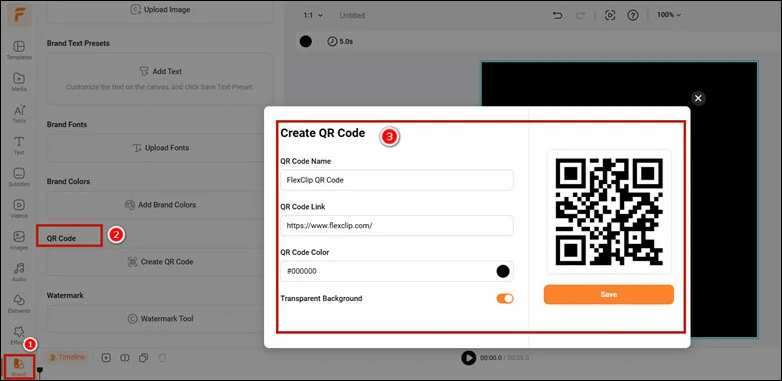Click the QR Code Name input field
782x381 pixels.
[x=396, y=180]
